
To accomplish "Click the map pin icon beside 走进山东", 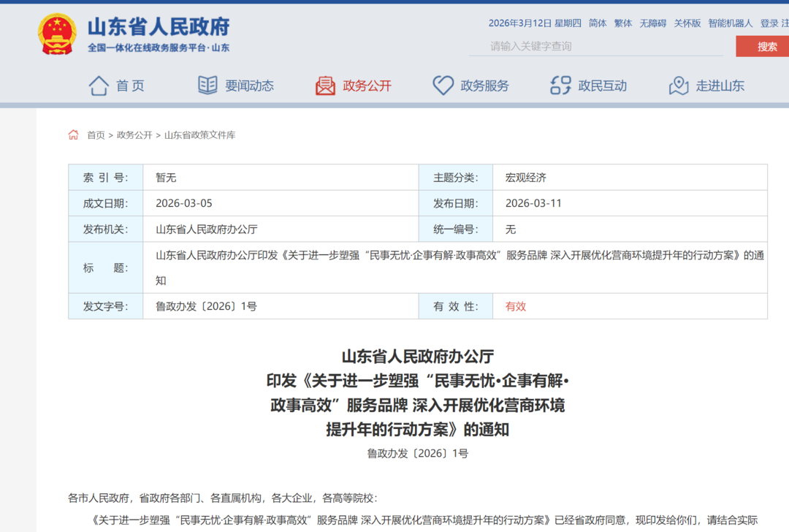I will [x=679, y=85].
